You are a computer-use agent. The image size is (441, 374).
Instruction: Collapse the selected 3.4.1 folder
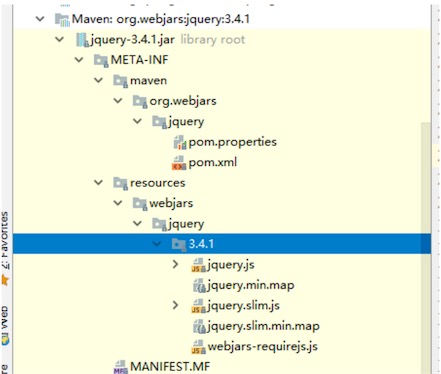pyautogui.click(x=157, y=244)
